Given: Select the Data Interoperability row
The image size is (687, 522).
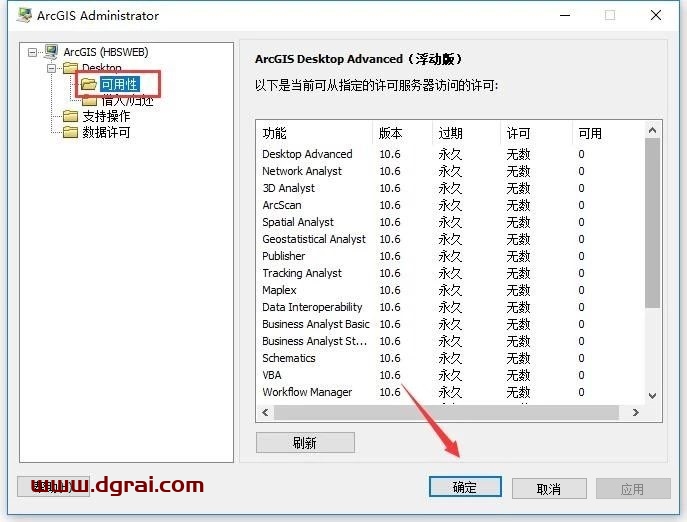Looking at the screenshot, I should click(450, 307).
